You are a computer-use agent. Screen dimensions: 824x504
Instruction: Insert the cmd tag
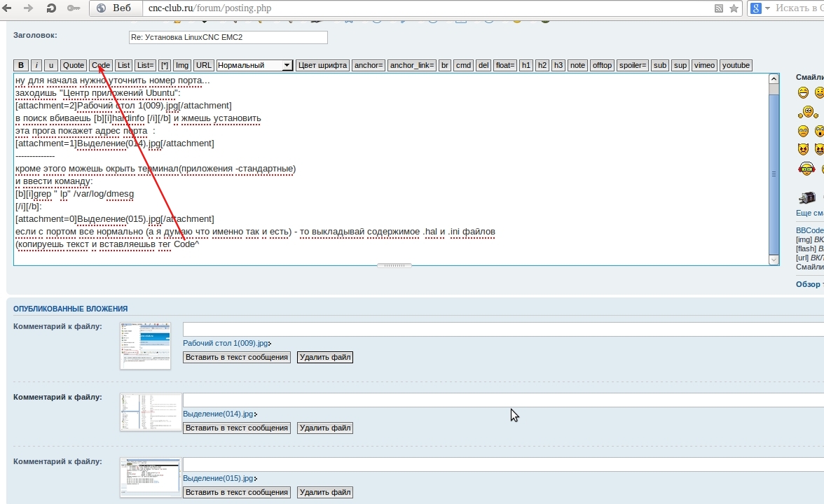(463, 65)
